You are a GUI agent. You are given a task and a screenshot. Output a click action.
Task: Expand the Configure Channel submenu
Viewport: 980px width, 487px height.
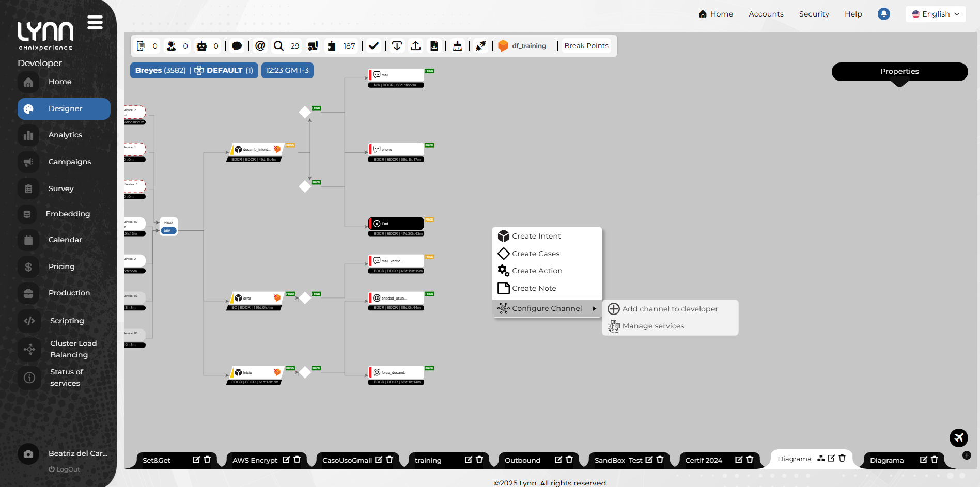547,308
